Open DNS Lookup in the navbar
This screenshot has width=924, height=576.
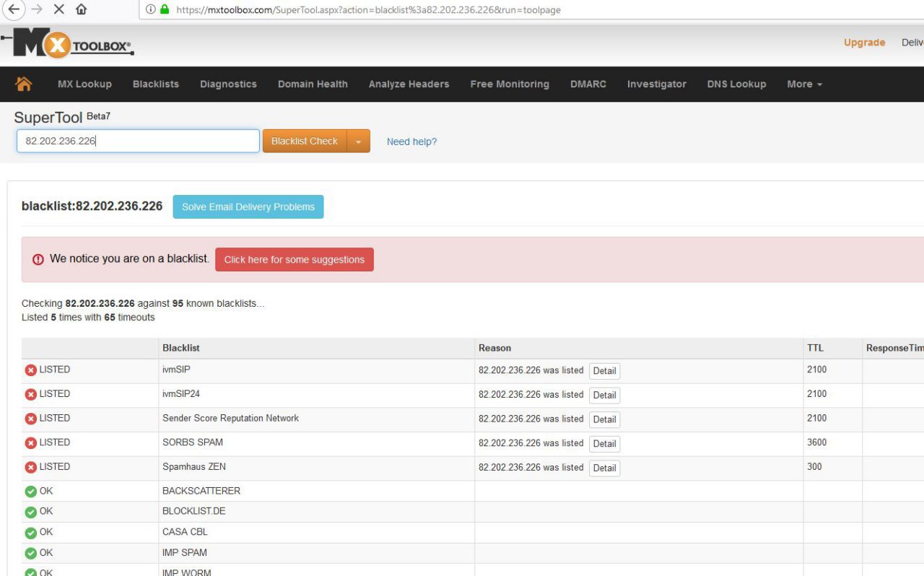pos(736,84)
